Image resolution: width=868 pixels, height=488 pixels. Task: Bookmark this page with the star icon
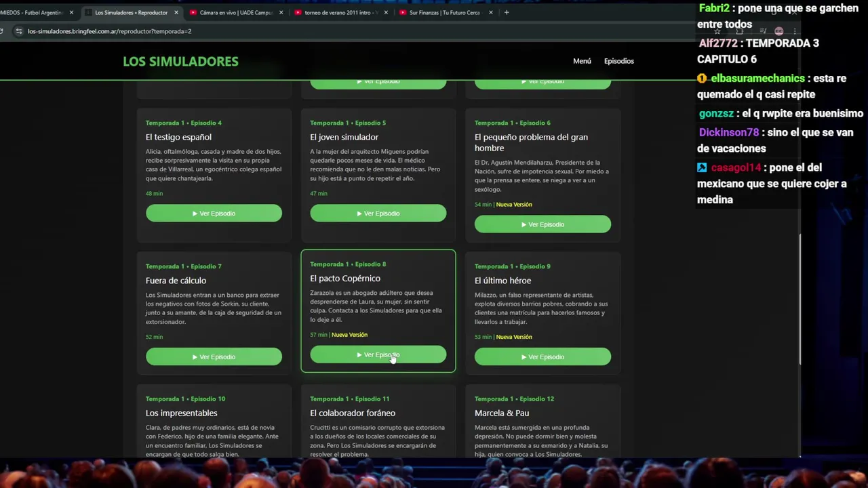click(717, 31)
